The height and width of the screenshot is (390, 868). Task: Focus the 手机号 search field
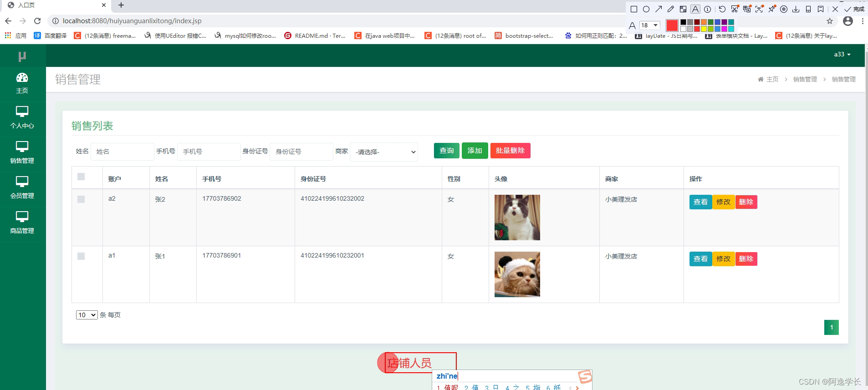click(x=209, y=152)
